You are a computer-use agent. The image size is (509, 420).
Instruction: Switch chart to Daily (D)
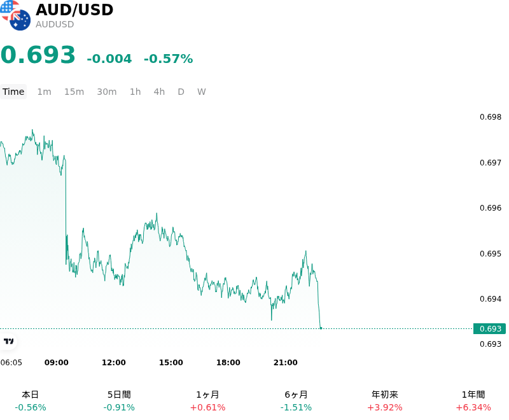pyautogui.click(x=181, y=92)
